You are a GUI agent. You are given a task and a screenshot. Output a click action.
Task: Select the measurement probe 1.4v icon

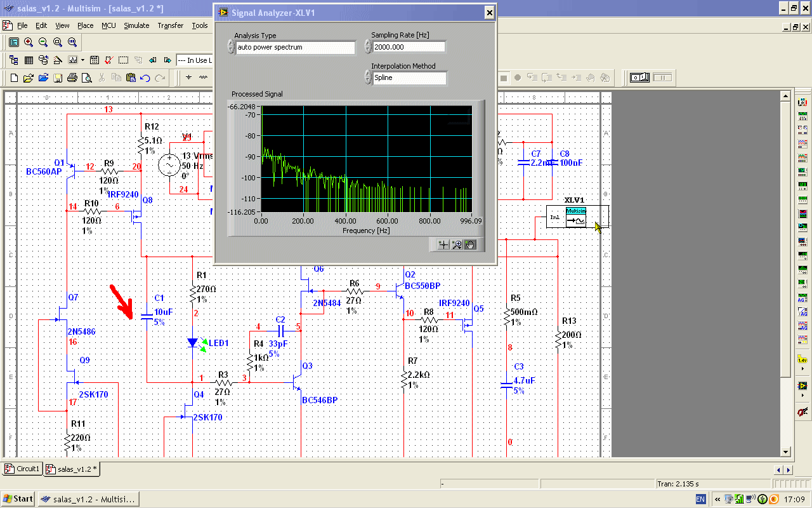[x=802, y=361]
